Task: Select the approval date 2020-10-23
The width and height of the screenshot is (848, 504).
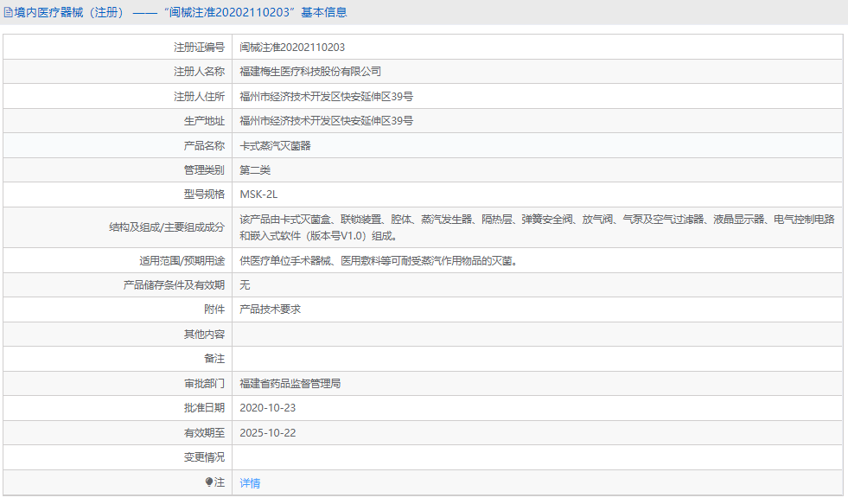Action: coord(268,408)
